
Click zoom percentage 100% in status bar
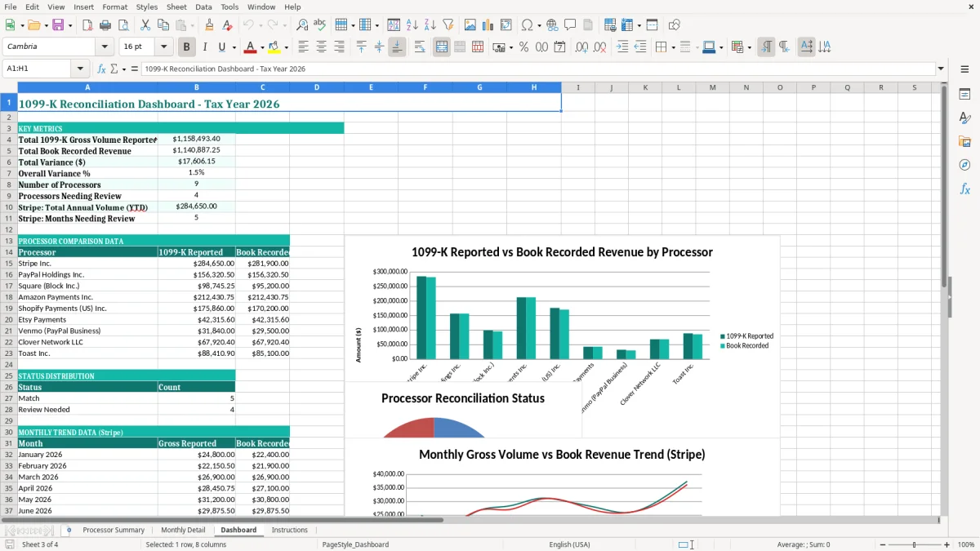(x=966, y=544)
